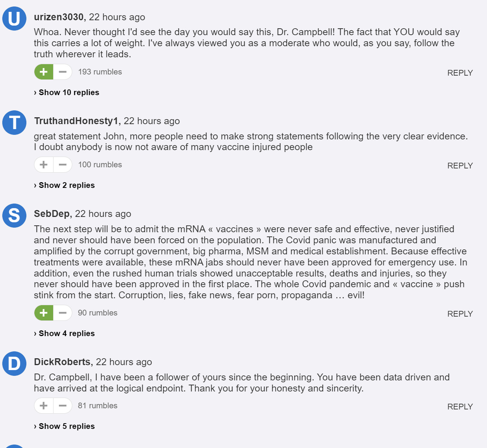This screenshot has width=487, height=448.
Task: Reply to urizen3030's comment
Action: 460,73
